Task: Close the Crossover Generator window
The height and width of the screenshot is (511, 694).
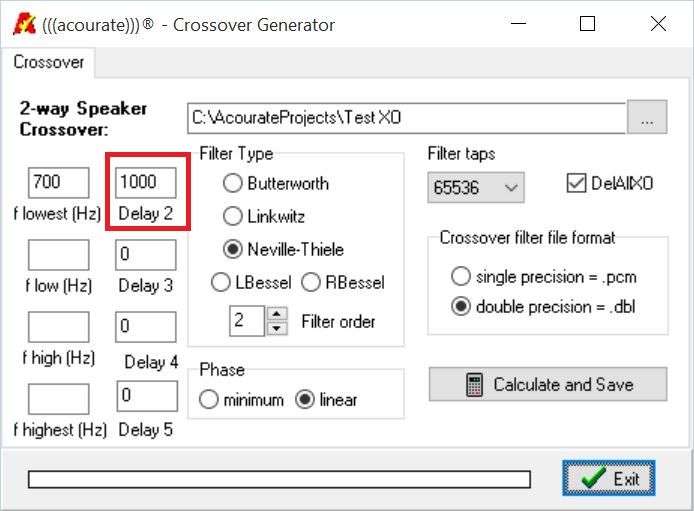Action: [658, 23]
